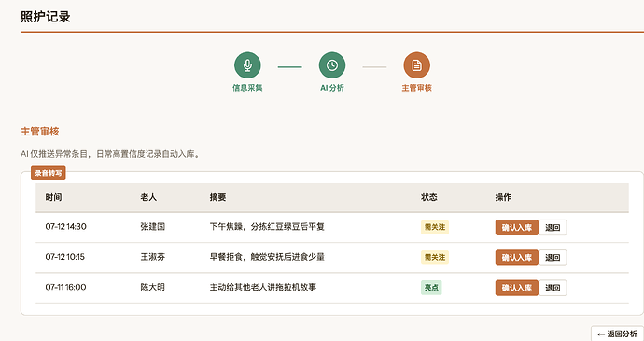Confirm 入库 for 王淑芬 record

[x=517, y=258]
